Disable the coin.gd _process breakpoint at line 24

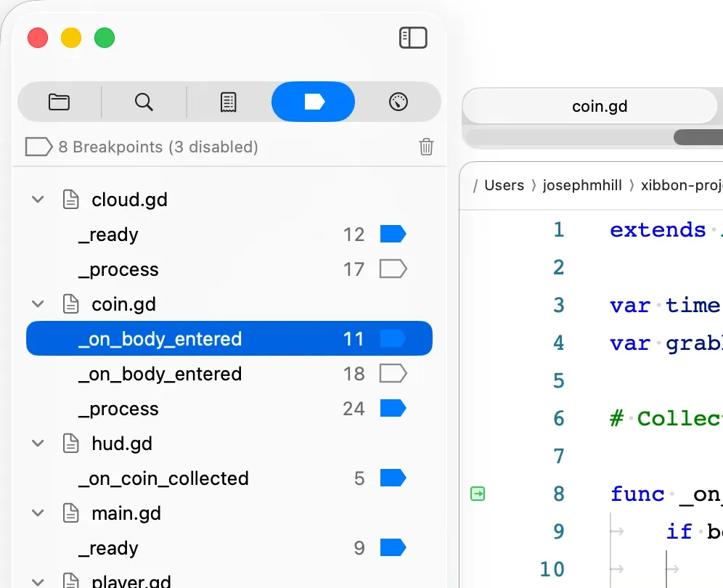click(393, 408)
